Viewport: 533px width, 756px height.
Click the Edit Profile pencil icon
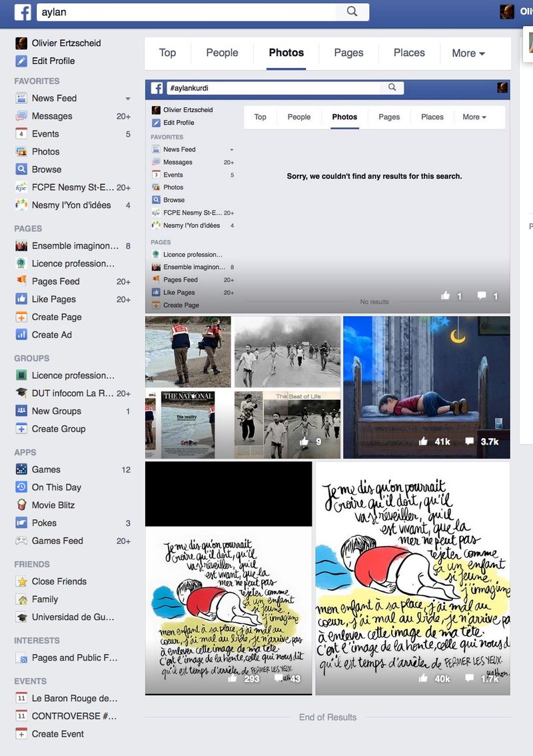click(x=21, y=61)
